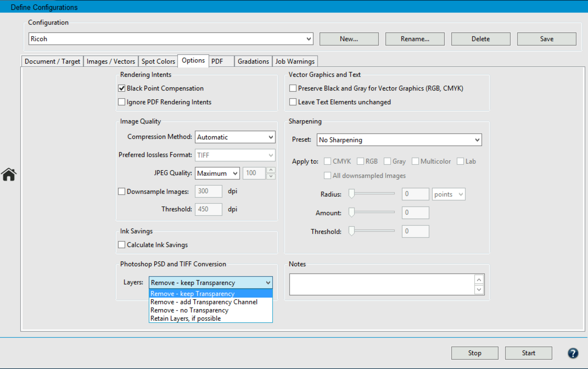Choose Retain Layers, if possible option

[186, 318]
